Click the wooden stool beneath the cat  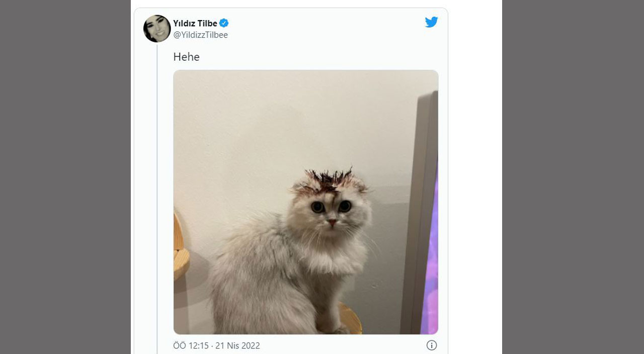[x=350, y=318]
